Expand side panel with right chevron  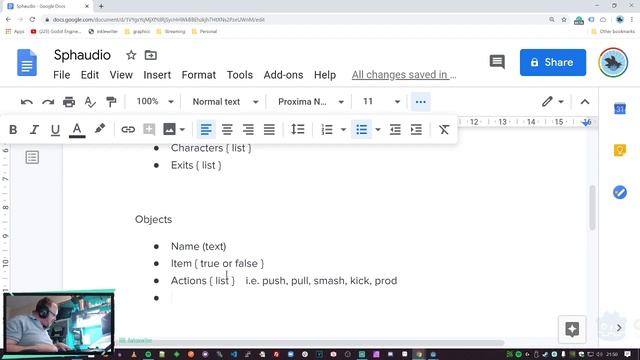(619, 327)
